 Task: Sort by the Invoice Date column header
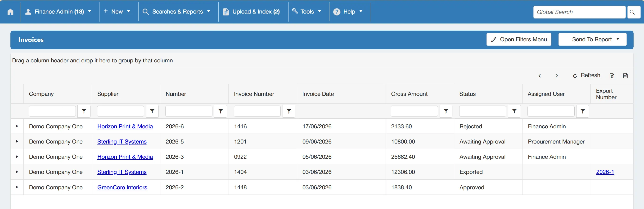point(318,94)
